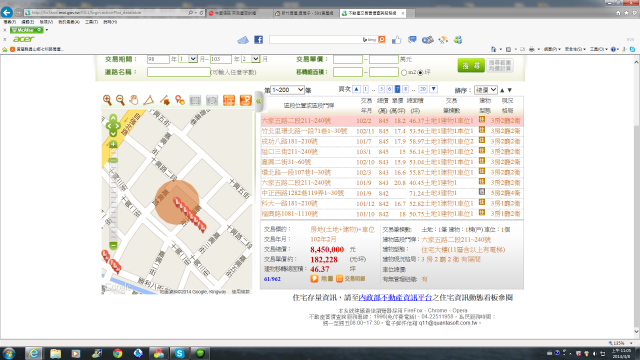Image resolution: width=640 pixels, height=360 pixels.
Task: Go to results page 1
Action: [366, 89]
